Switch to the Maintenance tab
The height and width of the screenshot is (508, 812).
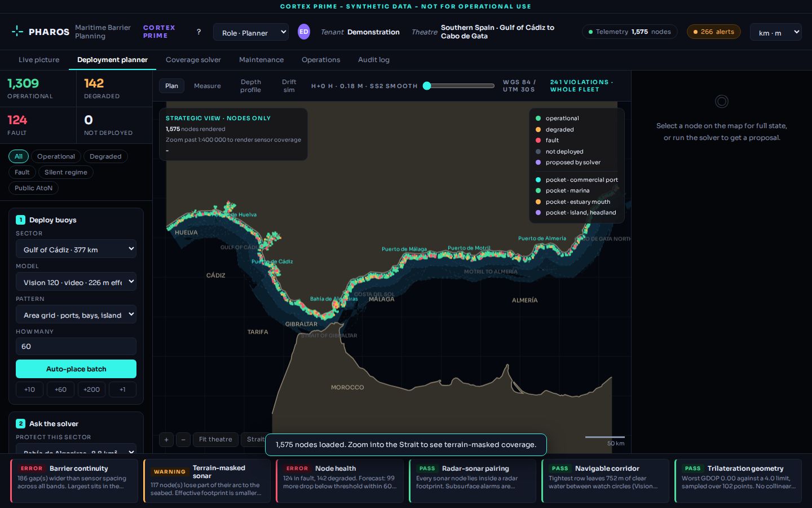262,59
